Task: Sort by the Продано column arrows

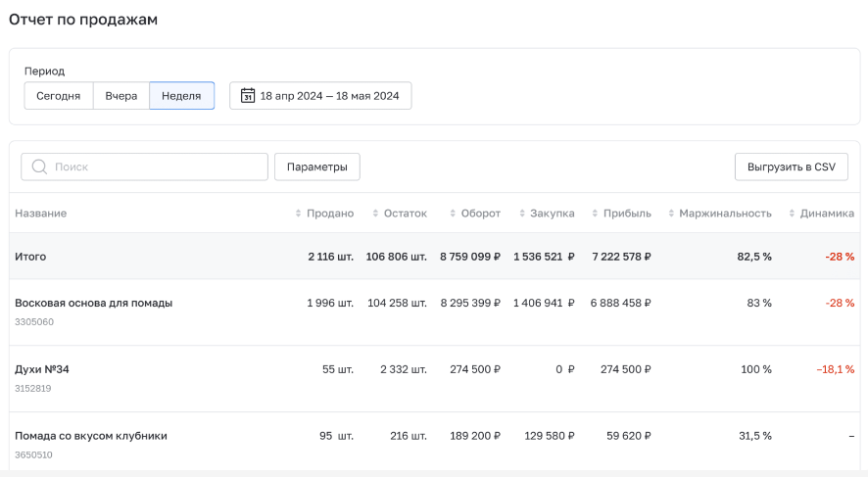Action: (x=299, y=214)
